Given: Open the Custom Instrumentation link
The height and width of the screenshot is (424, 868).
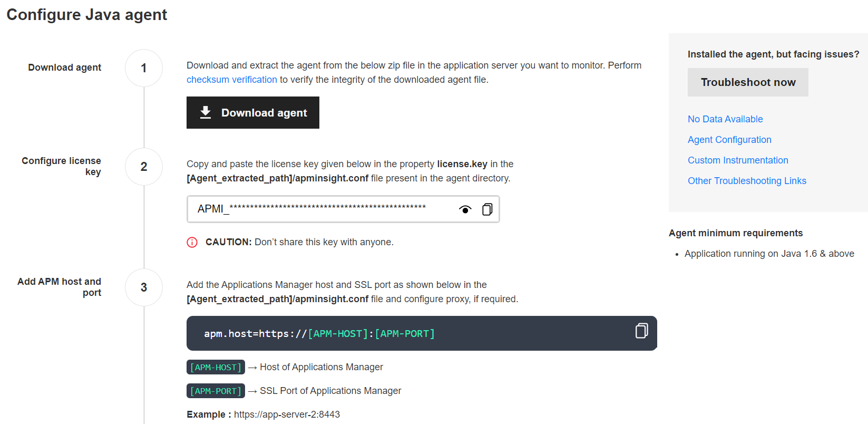Looking at the screenshot, I should coord(737,160).
